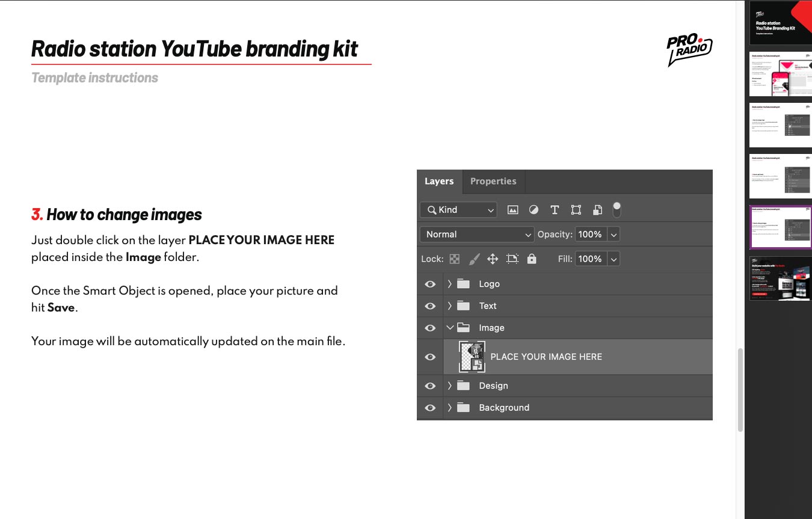Click the pixel layer filter icon
This screenshot has width=812, height=519.
click(x=512, y=210)
